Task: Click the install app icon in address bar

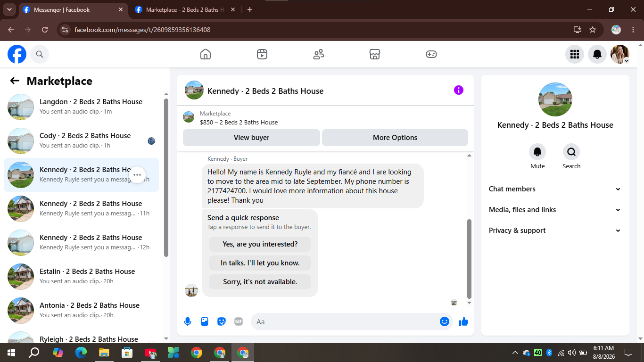Action: 578,30
